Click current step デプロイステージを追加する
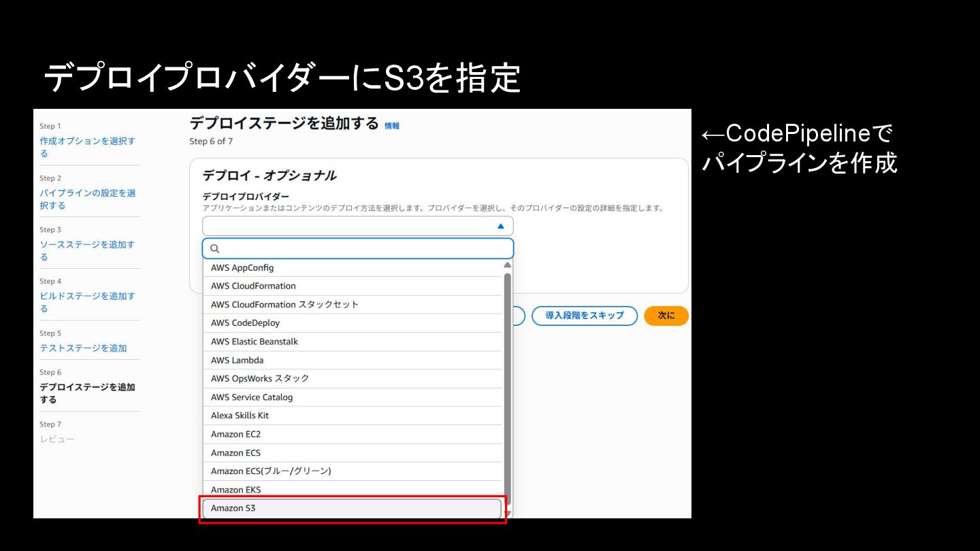The image size is (980, 551). 87,393
